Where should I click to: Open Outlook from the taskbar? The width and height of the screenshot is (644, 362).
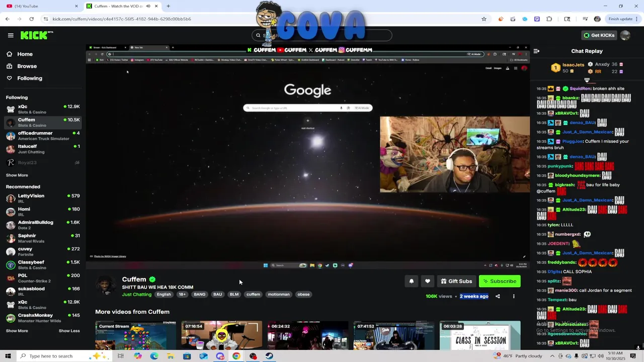point(203,356)
